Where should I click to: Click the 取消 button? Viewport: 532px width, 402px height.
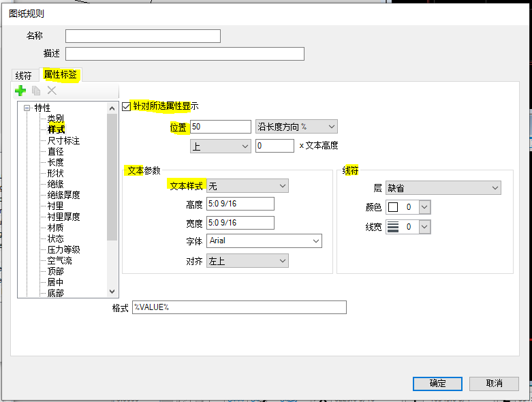click(494, 384)
